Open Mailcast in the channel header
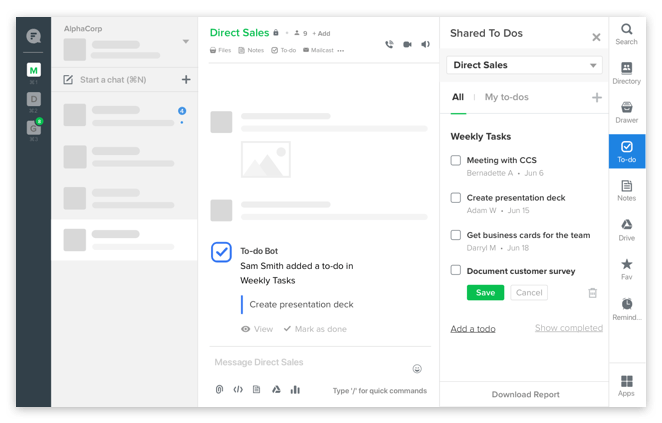Viewport: 662px width, 423px height. click(x=318, y=50)
